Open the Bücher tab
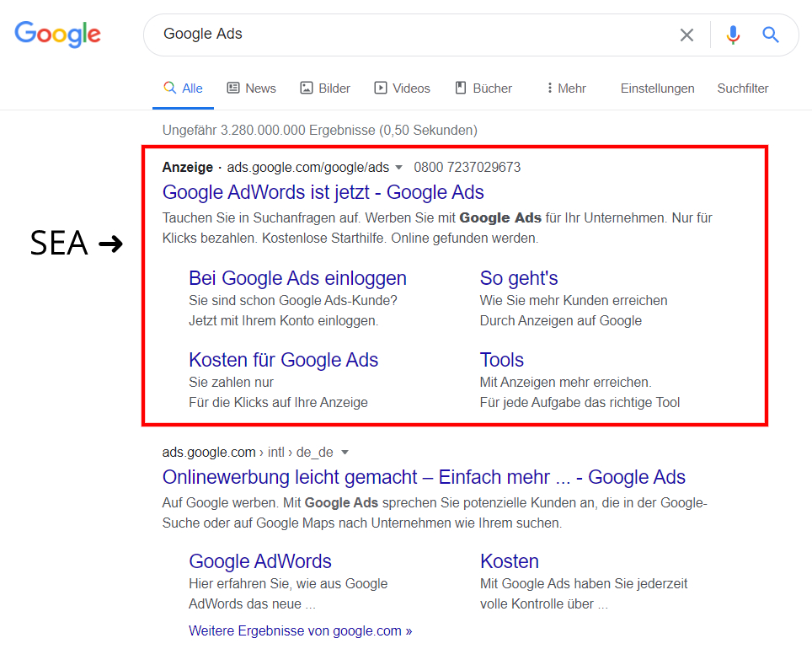The width and height of the screenshot is (812, 665). (483, 88)
